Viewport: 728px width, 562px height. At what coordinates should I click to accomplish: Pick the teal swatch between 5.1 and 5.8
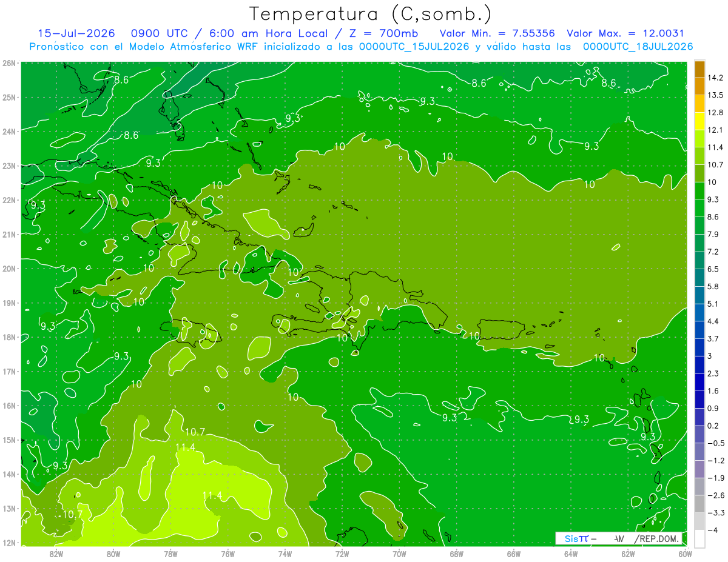(x=699, y=295)
